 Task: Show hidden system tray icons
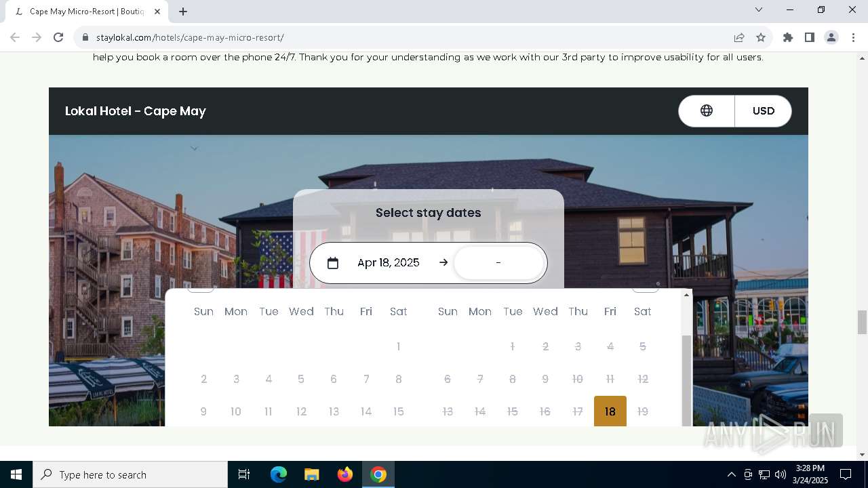click(731, 474)
